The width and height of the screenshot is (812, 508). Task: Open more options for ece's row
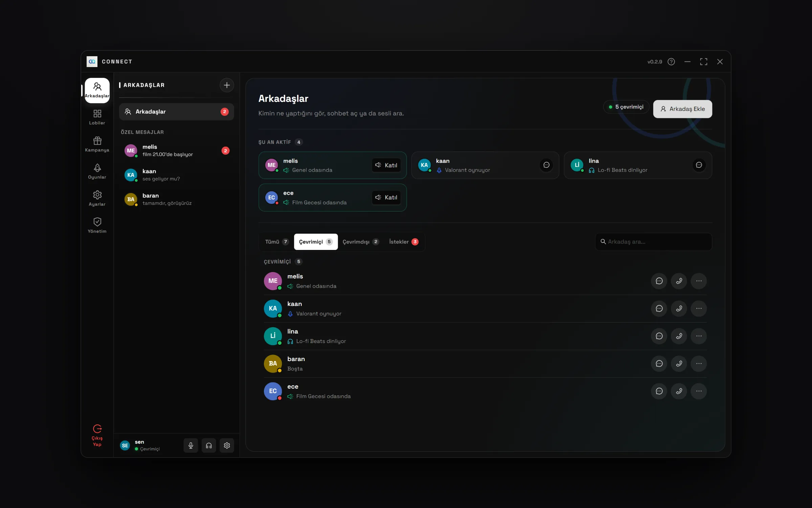point(699,391)
